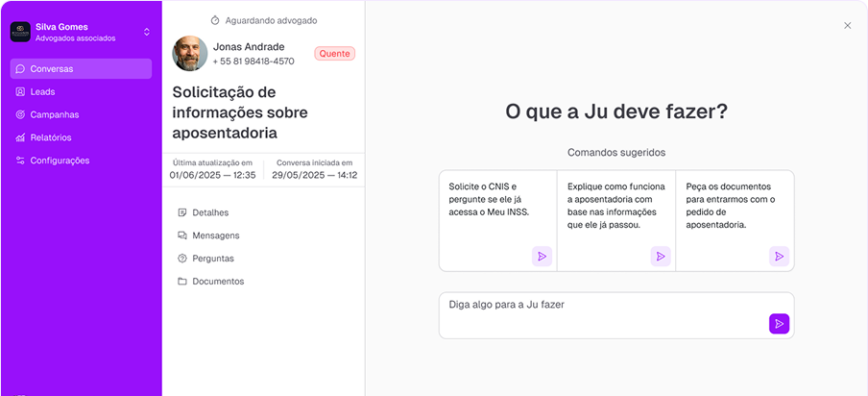Send the 'Peça os documentos' suggested command
This screenshot has width=868, height=396.
click(779, 257)
